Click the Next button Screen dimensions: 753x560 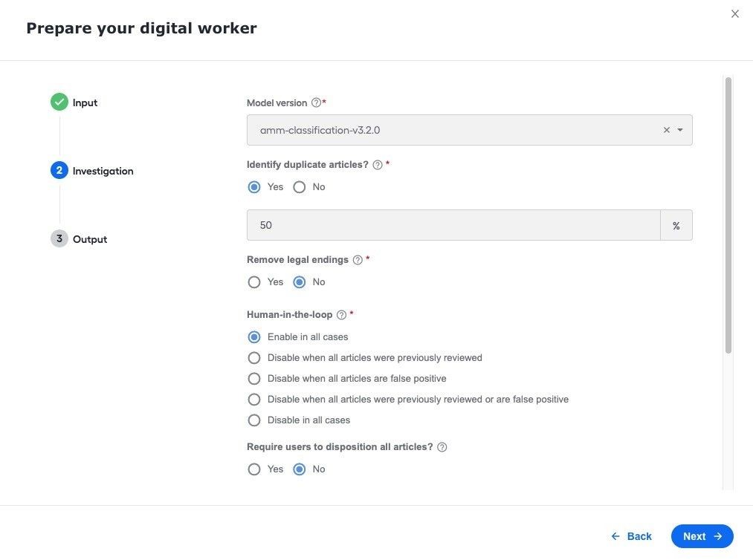(x=702, y=536)
